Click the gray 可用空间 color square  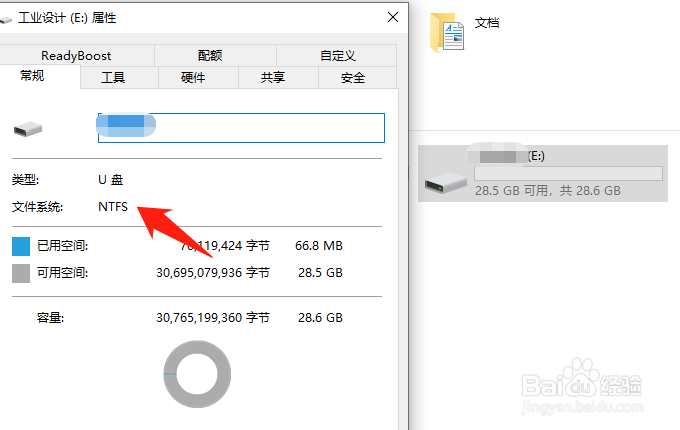click(21, 273)
